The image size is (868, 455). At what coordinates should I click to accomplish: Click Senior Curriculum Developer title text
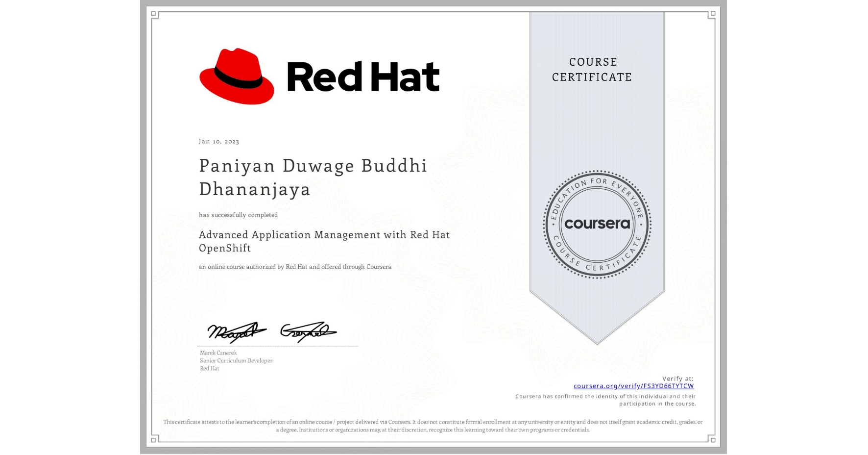coord(236,360)
